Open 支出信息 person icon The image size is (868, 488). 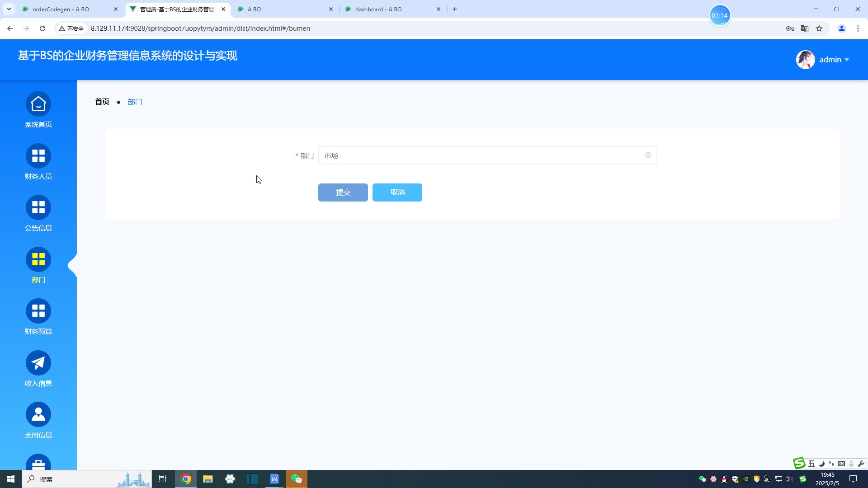pyautogui.click(x=38, y=415)
